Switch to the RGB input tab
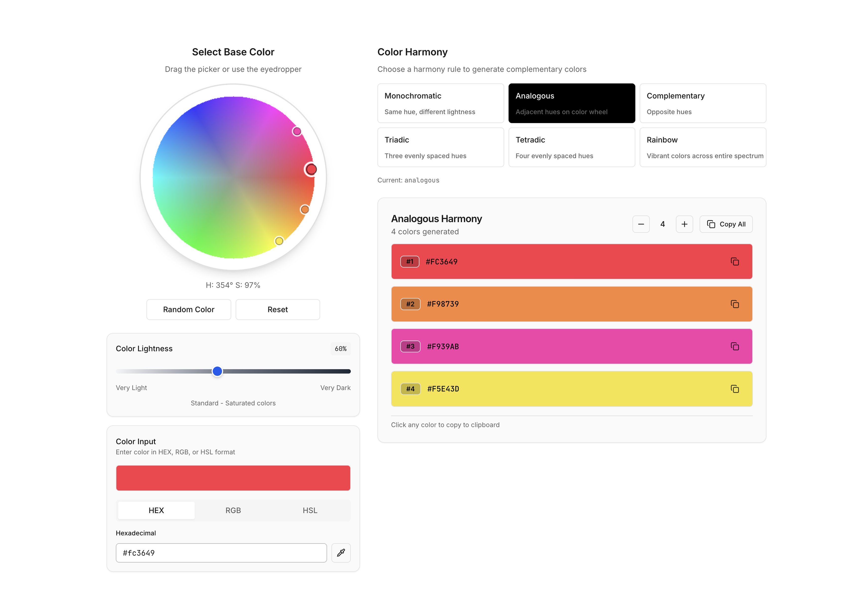Image resolution: width=868 pixels, height=609 pixels. (233, 511)
